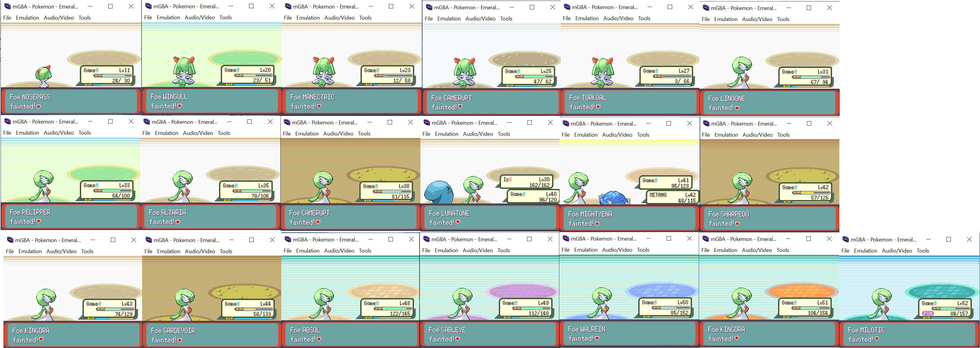Click HP value "85/152" in WALREIN window

pos(679,313)
